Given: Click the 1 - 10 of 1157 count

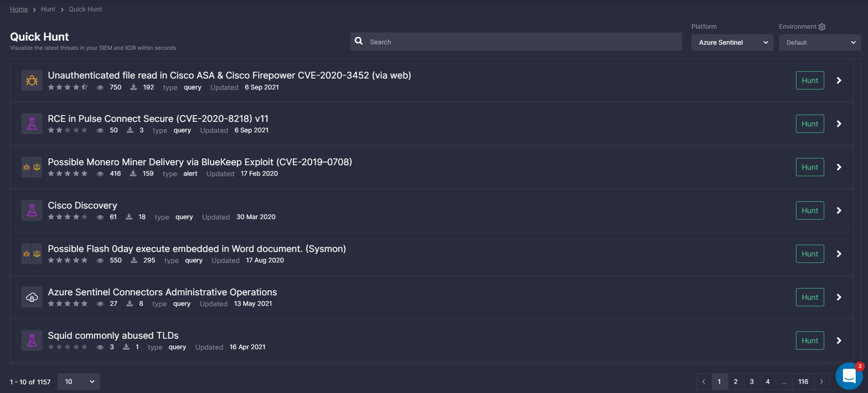Looking at the screenshot, I should [30, 382].
